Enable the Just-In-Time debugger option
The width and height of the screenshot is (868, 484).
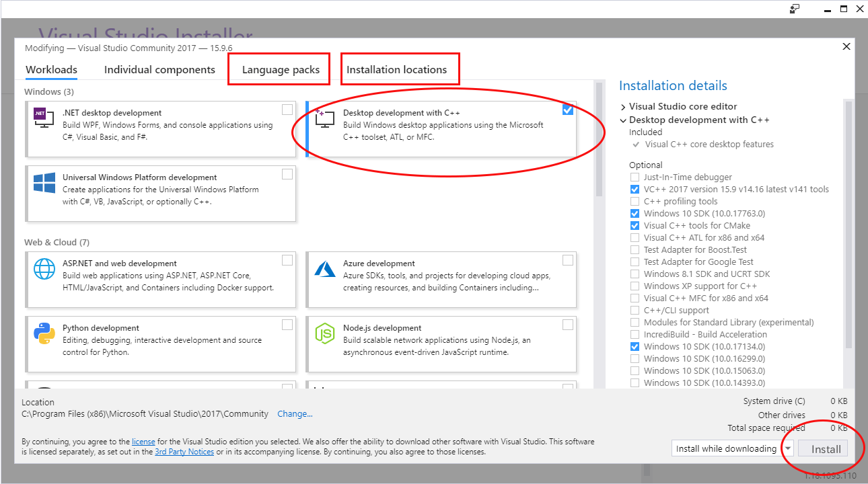tap(635, 177)
